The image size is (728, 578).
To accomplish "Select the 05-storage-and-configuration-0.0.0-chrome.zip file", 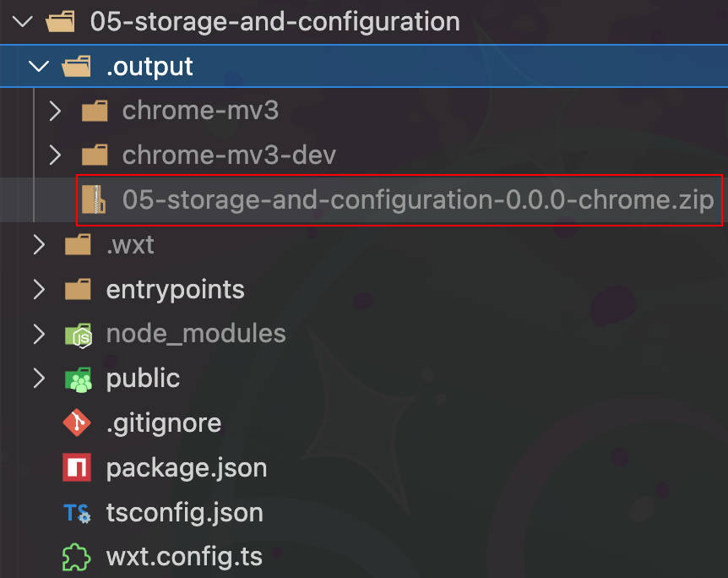I will pos(417,200).
